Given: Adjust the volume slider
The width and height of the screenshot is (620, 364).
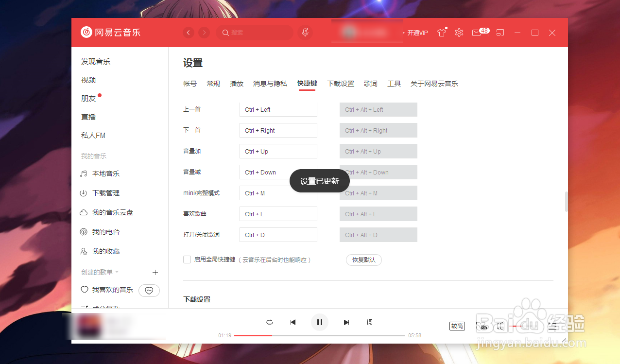Looking at the screenshot, I should 522,326.
